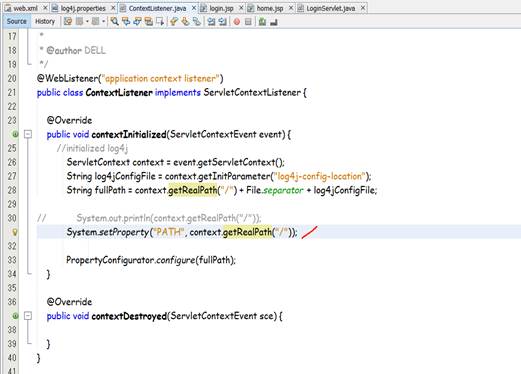Switch to the History view
The height and width of the screenshot is (374, 521).
click(x=45, y=21)
